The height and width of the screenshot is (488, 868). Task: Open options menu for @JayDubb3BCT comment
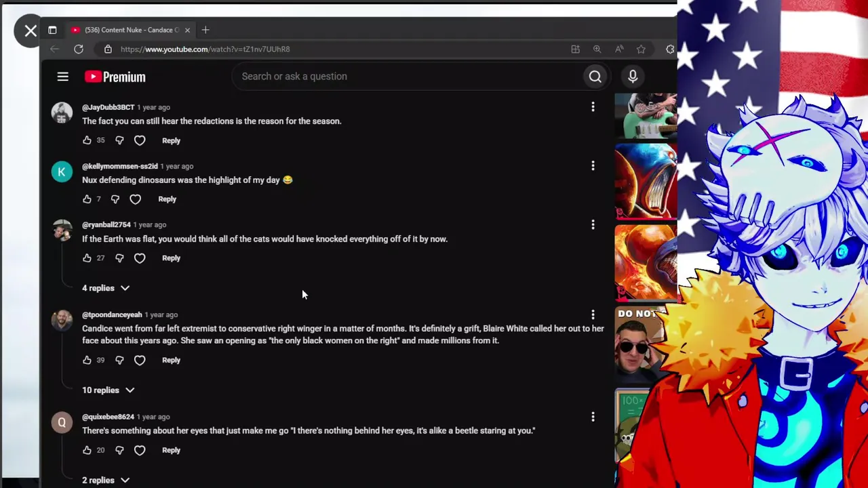coord(593,107)
